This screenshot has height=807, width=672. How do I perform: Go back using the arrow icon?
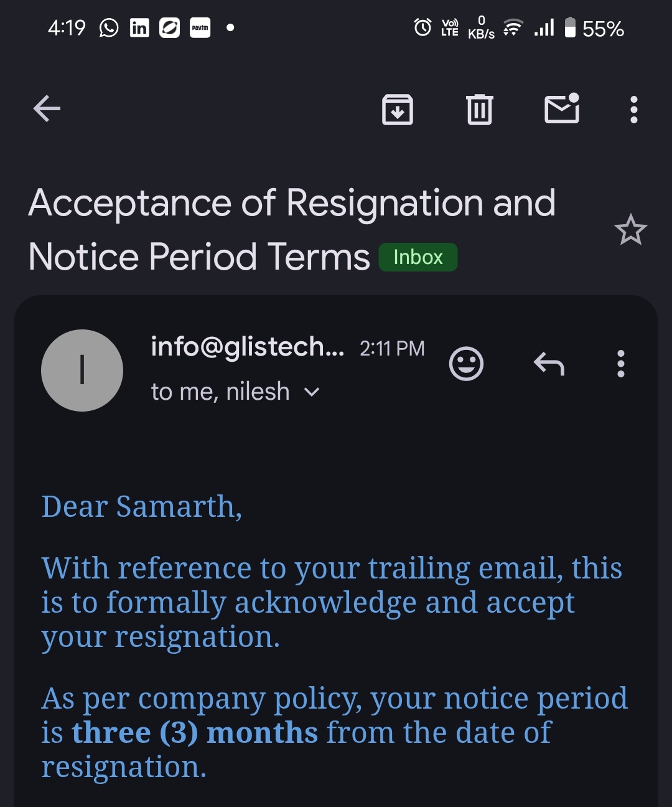coord(47,109)
